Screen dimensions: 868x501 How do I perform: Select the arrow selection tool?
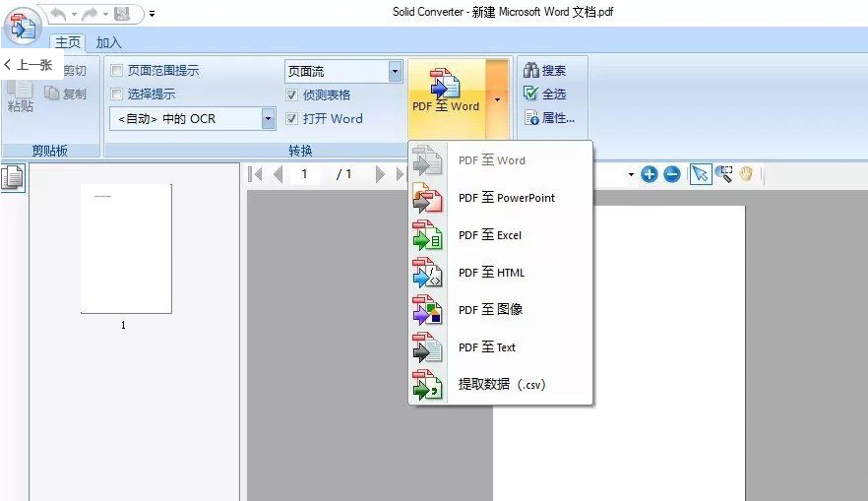701,175
